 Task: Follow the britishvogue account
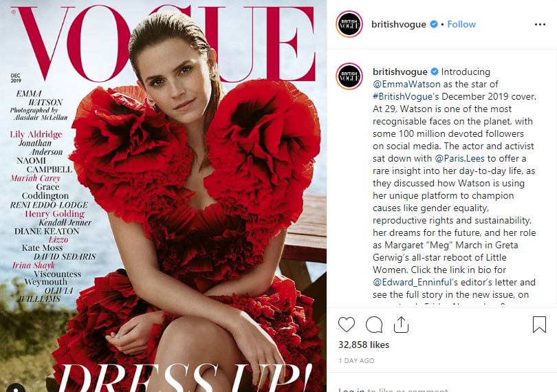coord(461,24)
